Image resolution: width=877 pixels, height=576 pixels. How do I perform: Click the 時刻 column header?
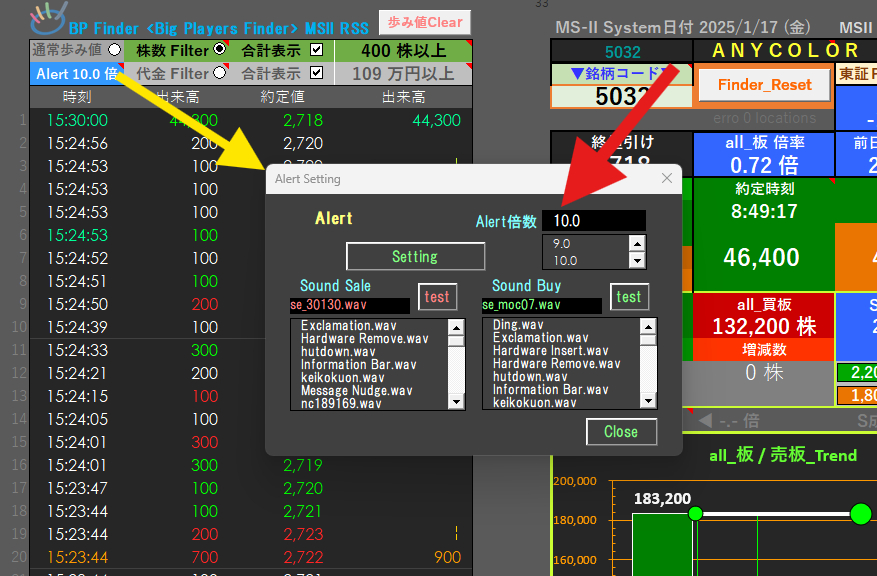click(77, 97)
